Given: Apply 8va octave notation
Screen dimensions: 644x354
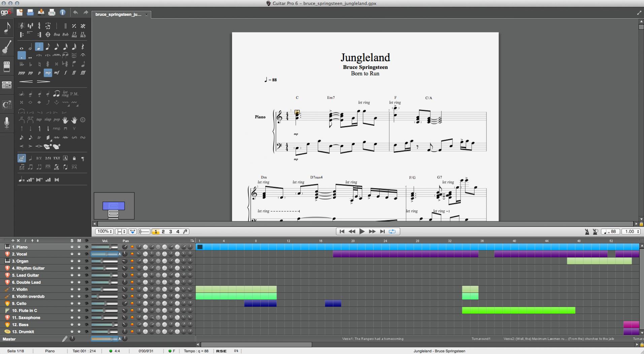Looking at the screenshot, I should click(x=57, y=34).
